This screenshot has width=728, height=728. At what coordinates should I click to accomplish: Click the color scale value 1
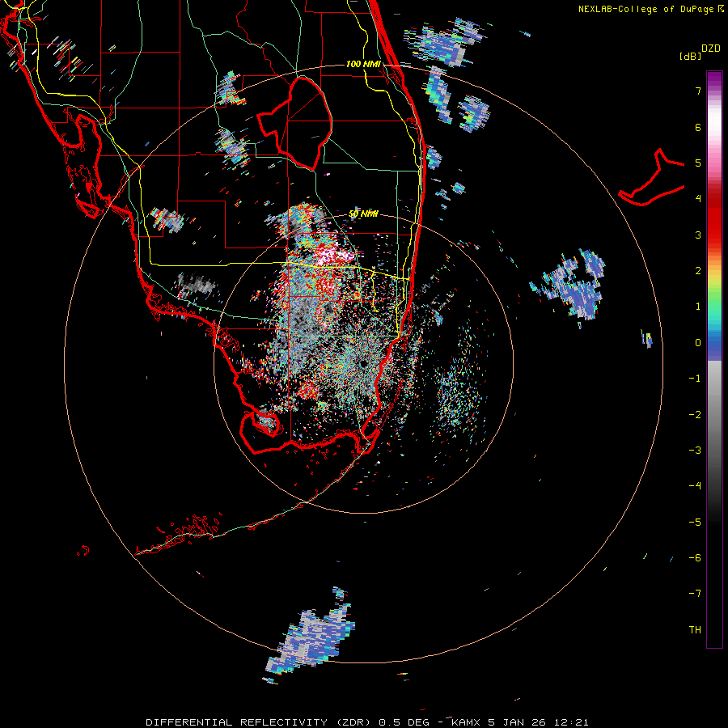tap(697, 307)
